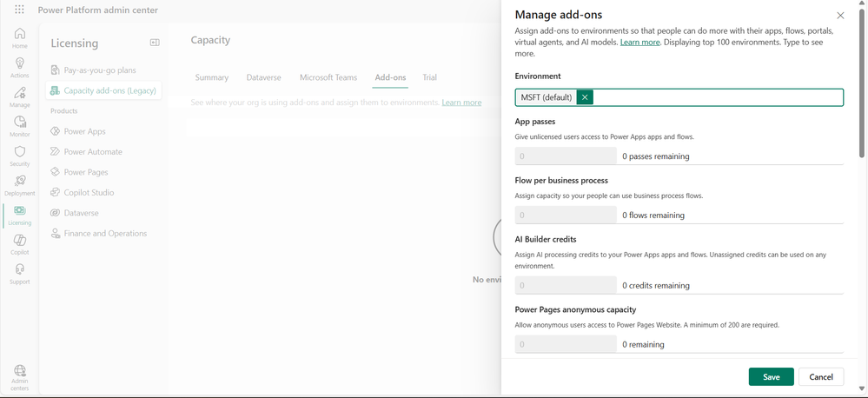Save the add-on assignments
Screen dimensions: 868x398
click(772, 377)
